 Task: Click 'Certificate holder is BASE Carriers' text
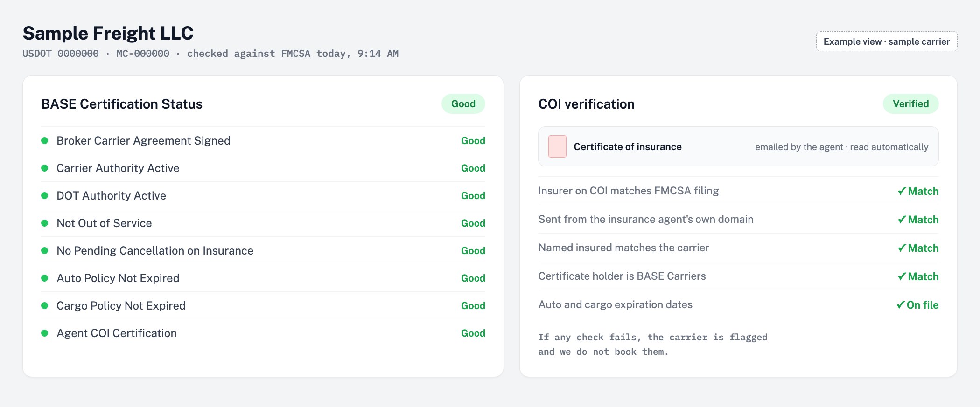point(622,276)
